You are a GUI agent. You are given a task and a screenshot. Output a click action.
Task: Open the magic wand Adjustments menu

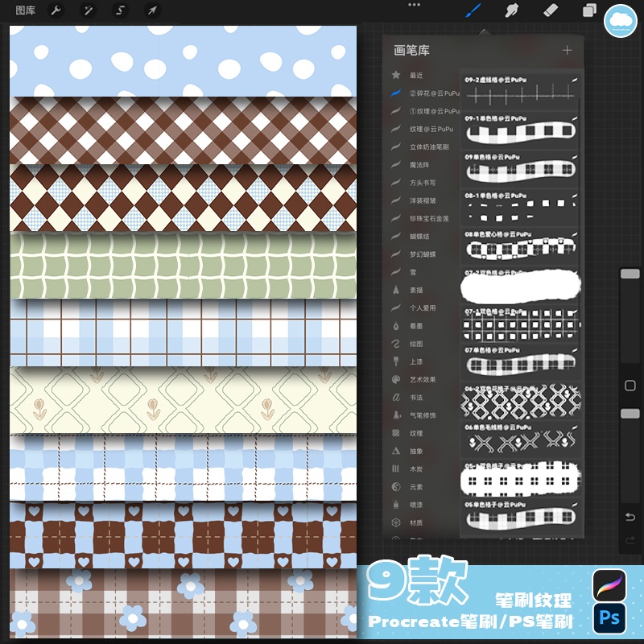89,10
